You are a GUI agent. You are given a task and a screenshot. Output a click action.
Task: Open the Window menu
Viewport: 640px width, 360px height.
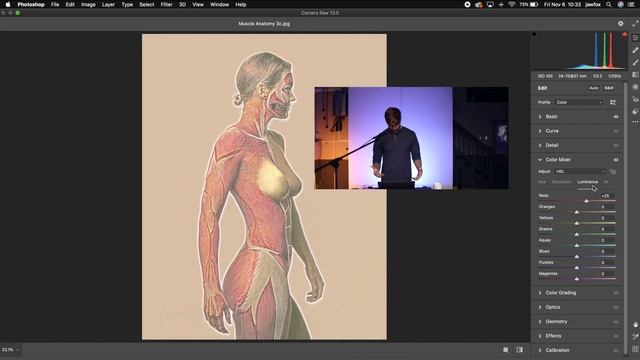coord(219,4)
